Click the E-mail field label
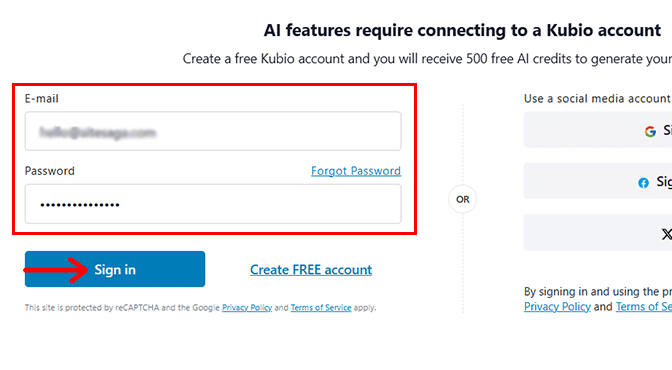 [x=42, y=99]
